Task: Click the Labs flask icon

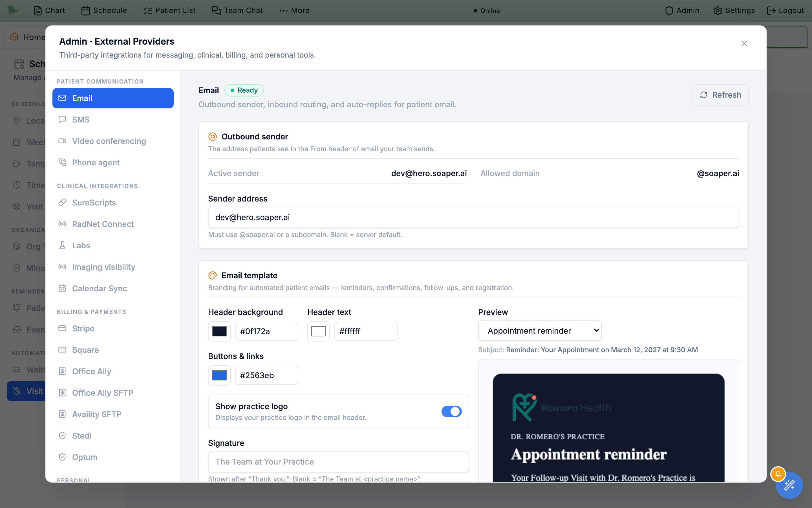Action: click(62, 245)
